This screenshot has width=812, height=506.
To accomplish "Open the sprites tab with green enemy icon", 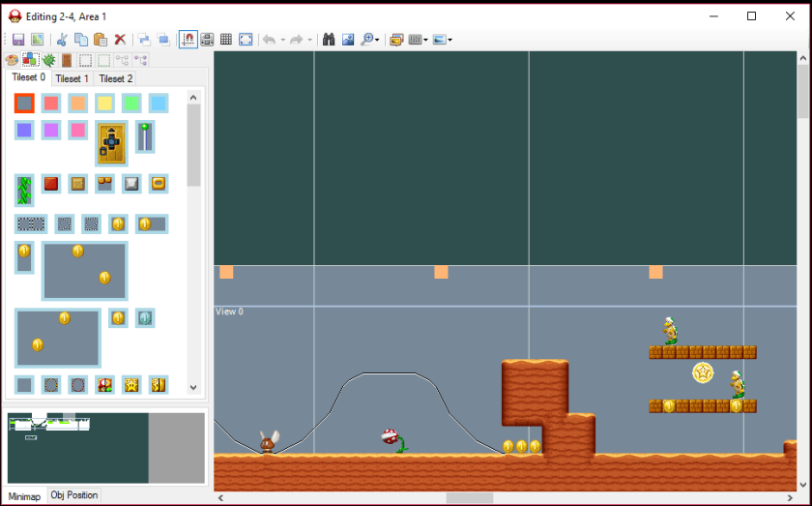I will click(47, 60).
